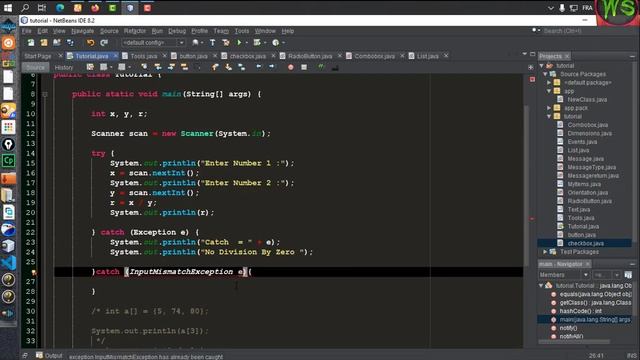The width and height of the screenshot is (640, 360).
Task: Expand the default package node
Action: 549,83
